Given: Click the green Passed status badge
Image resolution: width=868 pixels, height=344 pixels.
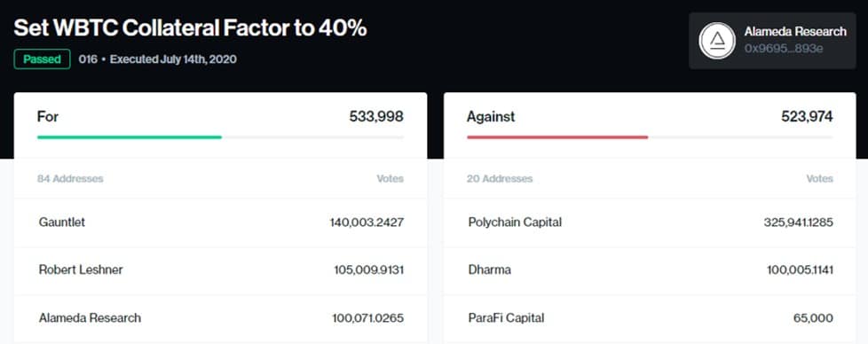Looking at the screenshot, I should pos(42,59).
